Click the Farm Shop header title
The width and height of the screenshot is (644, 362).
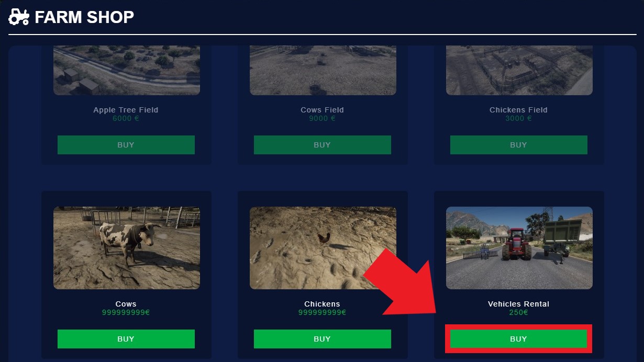pos(84,17)
